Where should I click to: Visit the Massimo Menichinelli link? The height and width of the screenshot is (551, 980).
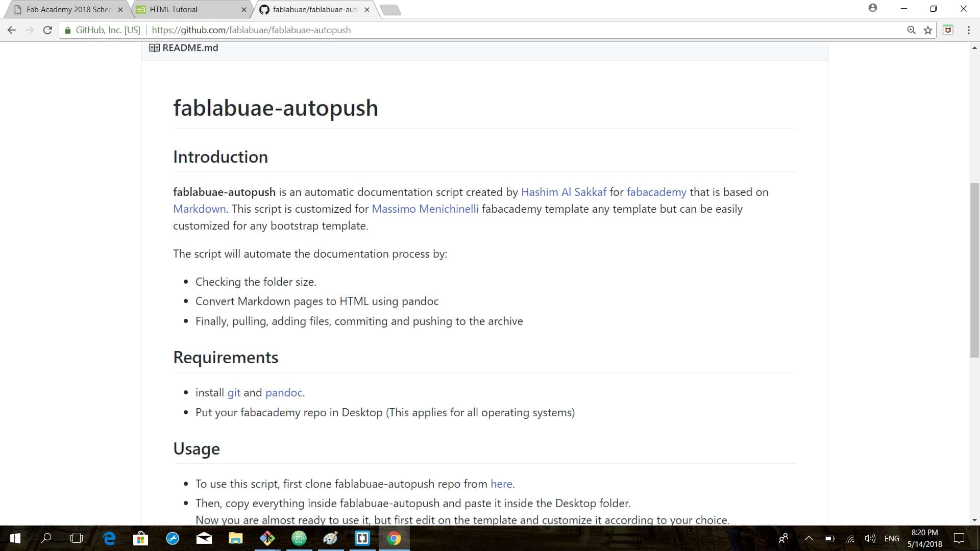pos(425,209)
